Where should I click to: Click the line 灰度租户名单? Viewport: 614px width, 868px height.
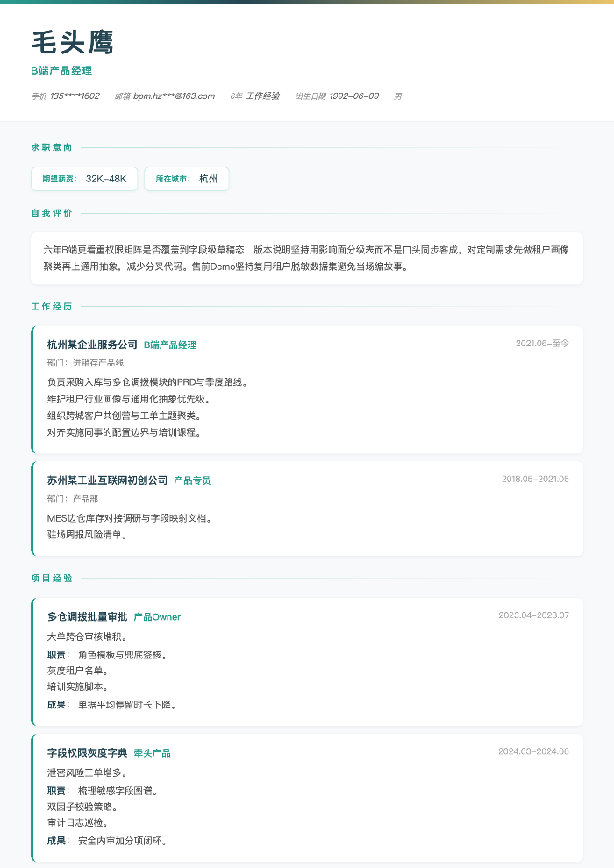77,671
